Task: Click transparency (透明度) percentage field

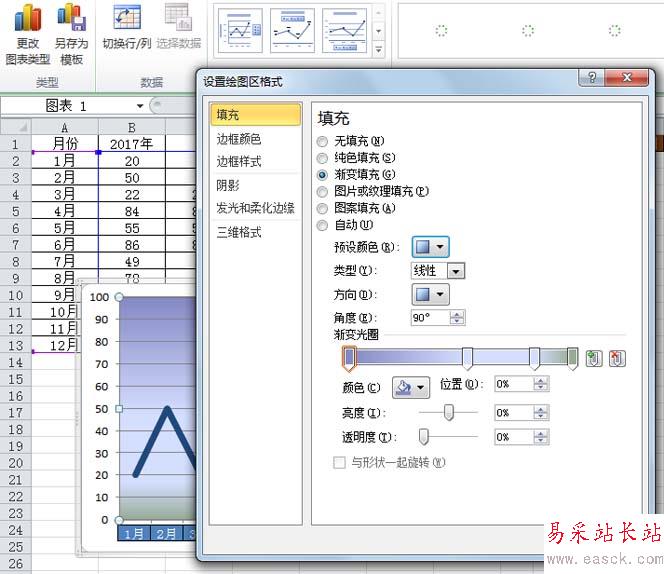Action: point(514,437)
